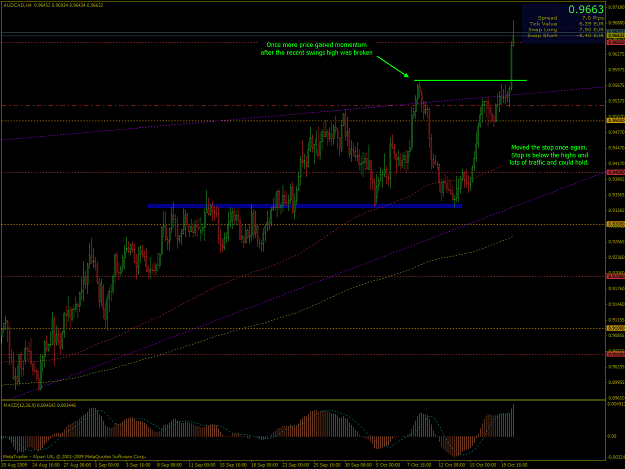
Task: Click the 23 Sep 00:00 time label
Action: pos(295,465)
